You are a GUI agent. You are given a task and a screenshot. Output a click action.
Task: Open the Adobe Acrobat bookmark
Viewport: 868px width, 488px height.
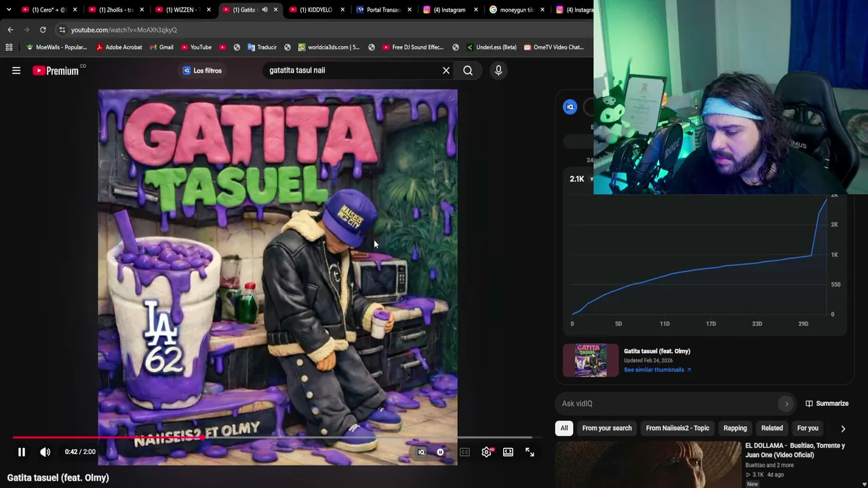[x=119, y=47]
